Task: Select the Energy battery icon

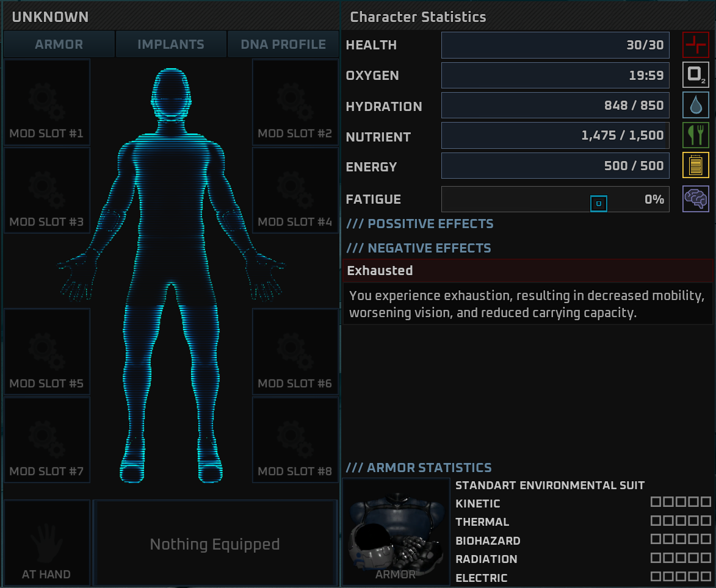Action: coord(695,165)
